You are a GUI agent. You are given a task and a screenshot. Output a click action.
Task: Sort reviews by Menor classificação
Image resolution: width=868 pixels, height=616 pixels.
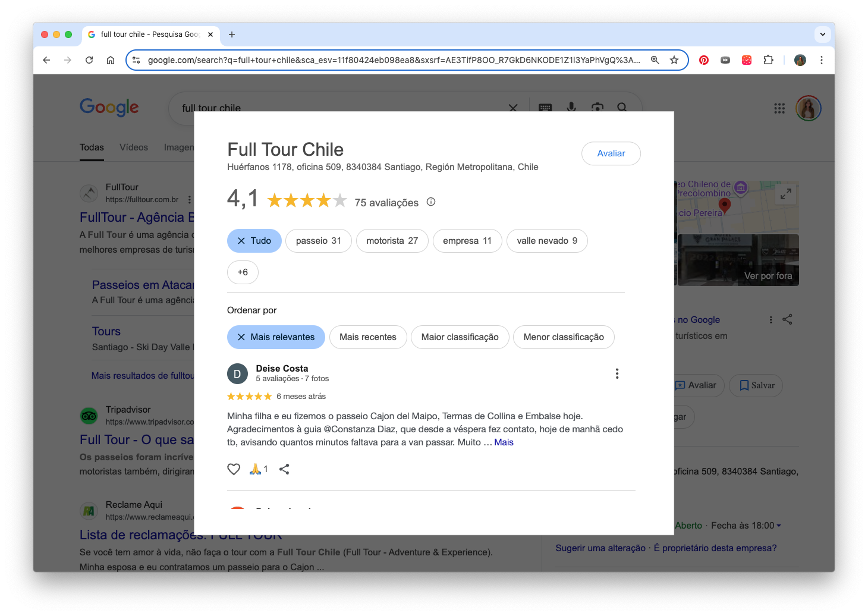[x=563, y=337]
